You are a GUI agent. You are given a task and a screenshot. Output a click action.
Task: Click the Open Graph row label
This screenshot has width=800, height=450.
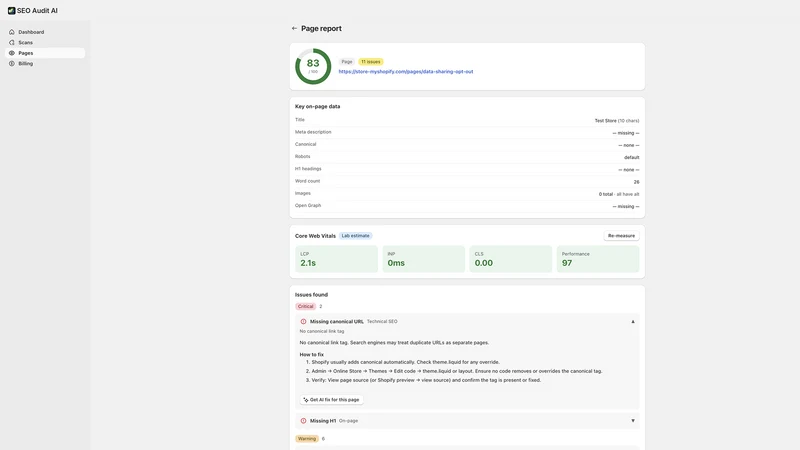(x=308, y=206)
